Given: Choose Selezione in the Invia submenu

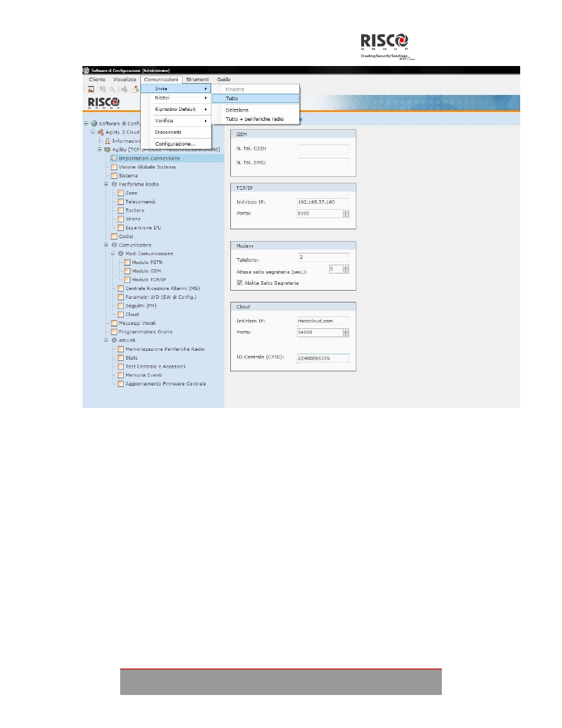Looking at the screenshot, I should [x=255, y=110].
